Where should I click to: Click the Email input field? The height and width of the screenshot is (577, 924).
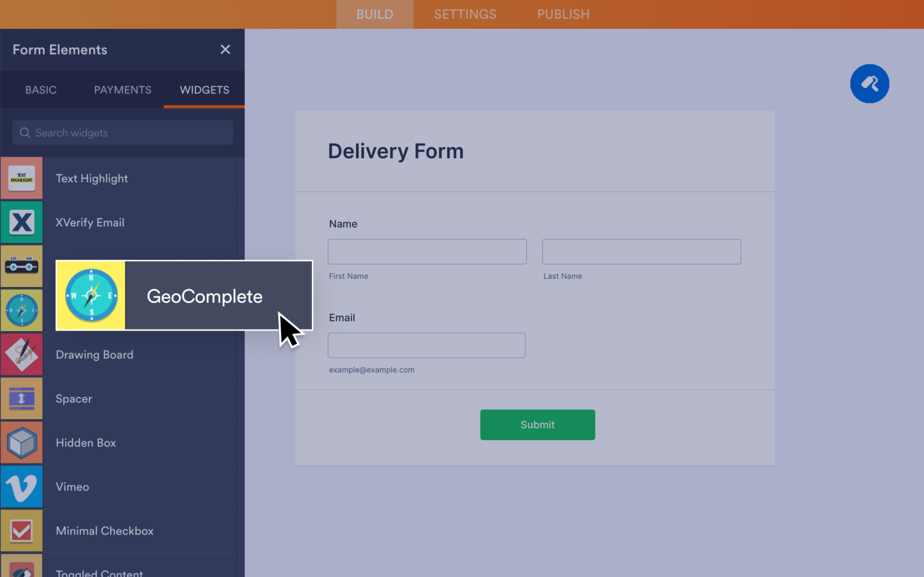[x=427, y=345]
